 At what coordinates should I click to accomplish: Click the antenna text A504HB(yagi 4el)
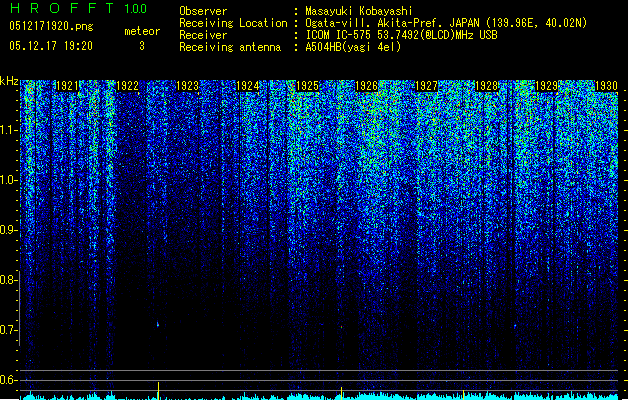coord(353,47)
